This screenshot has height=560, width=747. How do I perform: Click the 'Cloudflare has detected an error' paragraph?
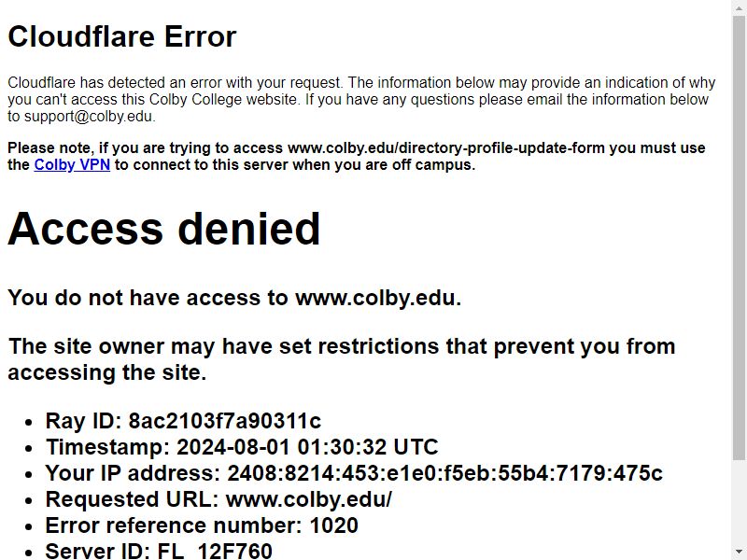[x=361, y=100]
